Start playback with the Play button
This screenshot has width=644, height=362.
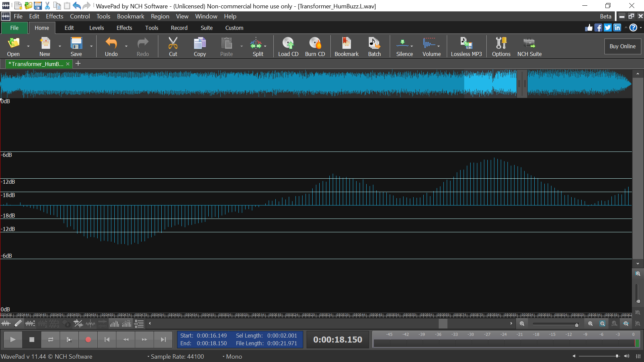pyautogui.click(x=13, y=340)
